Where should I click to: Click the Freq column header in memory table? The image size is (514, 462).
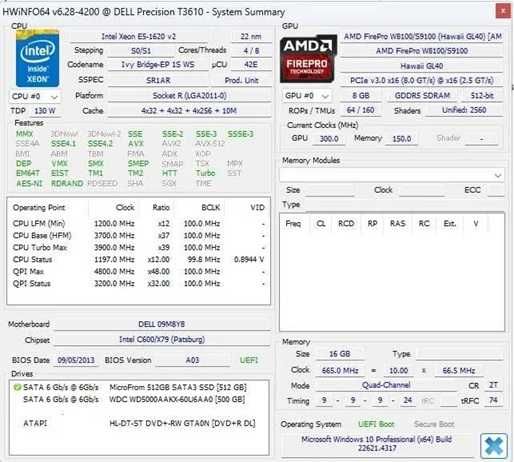point(293,224)
